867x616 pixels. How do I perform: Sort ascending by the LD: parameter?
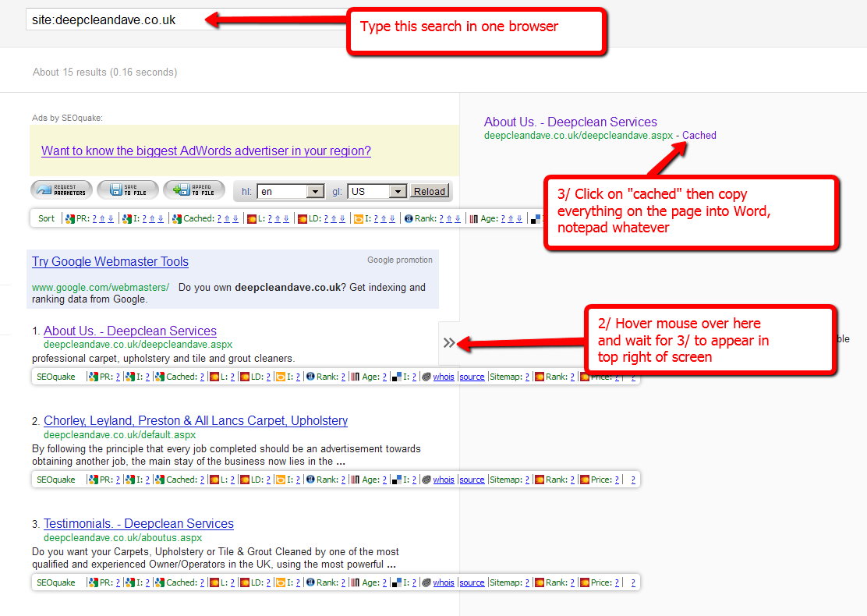coord(334,219)
